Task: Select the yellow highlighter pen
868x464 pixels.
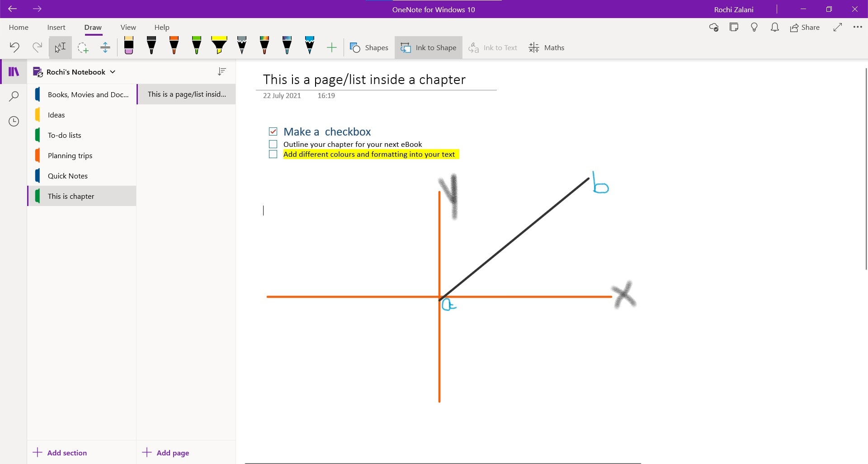Action: tap(219, 46)
